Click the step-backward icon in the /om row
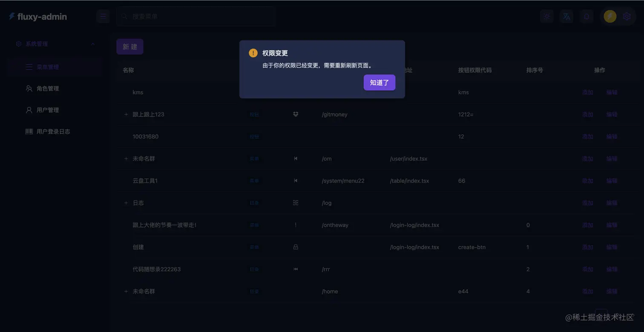The height and width of the screenshot is (332, 644). click(296, 159)
